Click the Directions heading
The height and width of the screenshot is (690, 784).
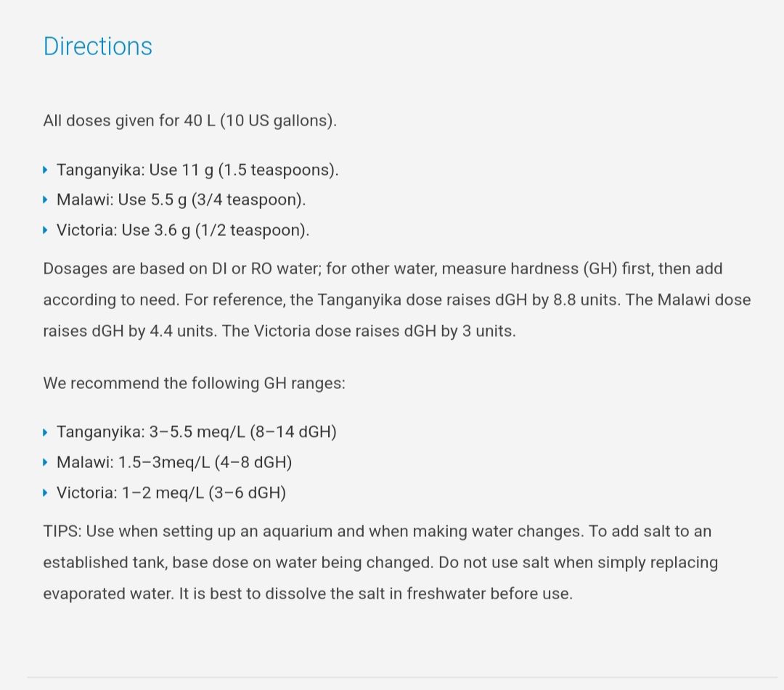(98, 46)
